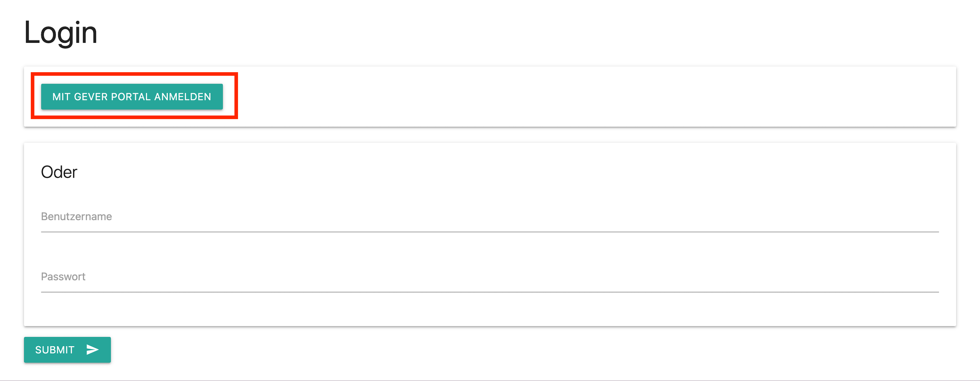980x381 pixels.
Task: Click the word GEVER on the teal button
Action: (x=91, y=97)
